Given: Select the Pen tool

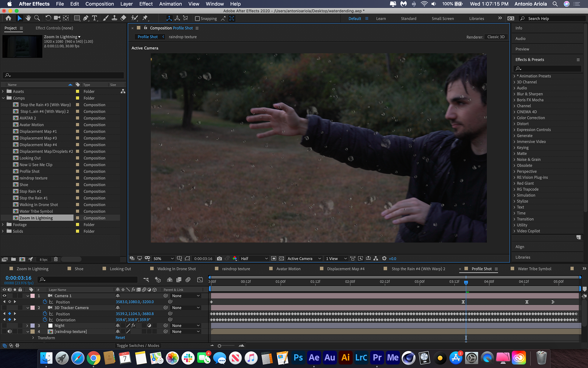Looking at the screenshot, I should 86,18.
